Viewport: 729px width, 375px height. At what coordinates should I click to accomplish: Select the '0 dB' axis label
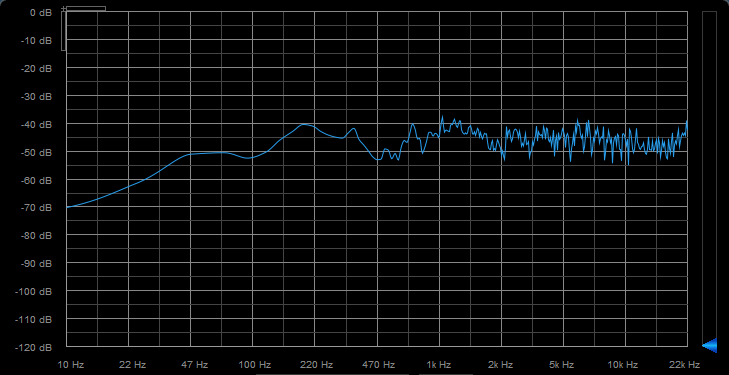pyautogui.click(x=41, y=13)
